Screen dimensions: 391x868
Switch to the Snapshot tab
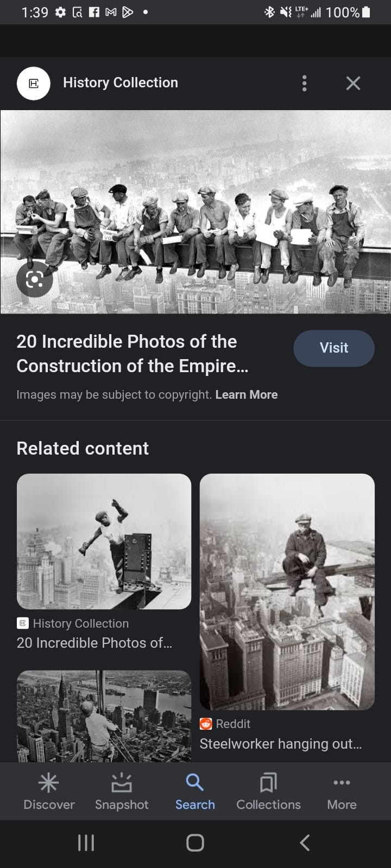122,792
